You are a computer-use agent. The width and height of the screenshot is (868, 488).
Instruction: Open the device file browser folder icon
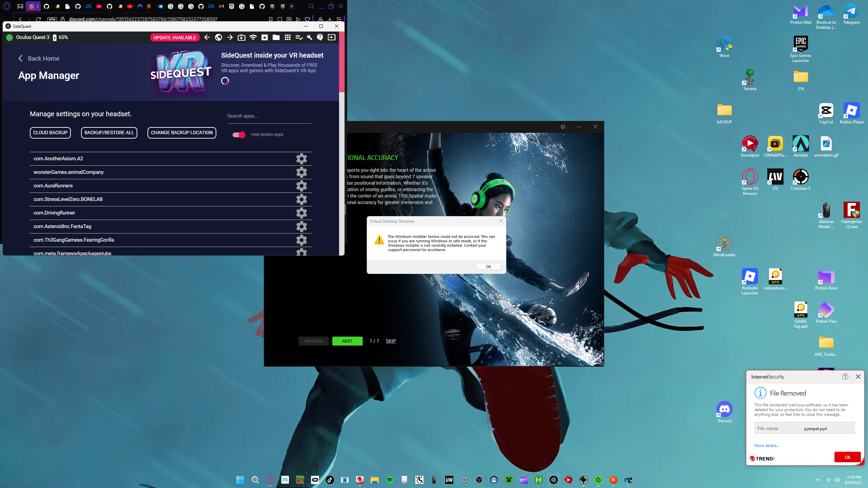coord(276,37)
